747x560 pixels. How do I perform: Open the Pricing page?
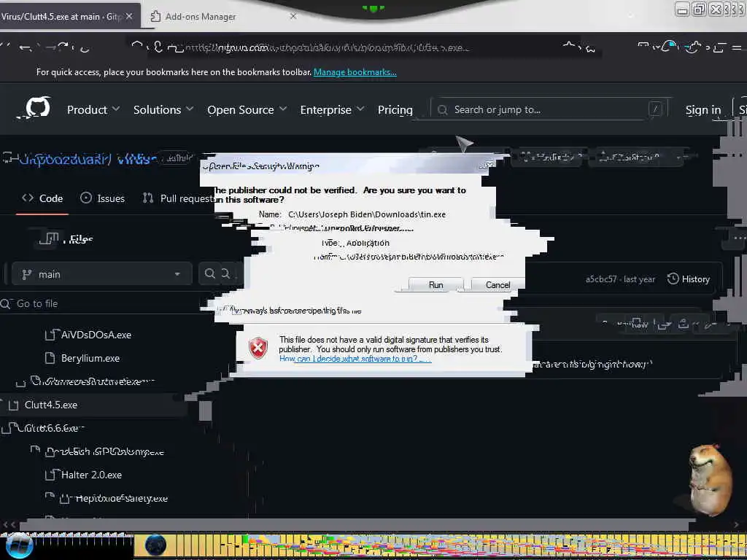pos(395,109)
